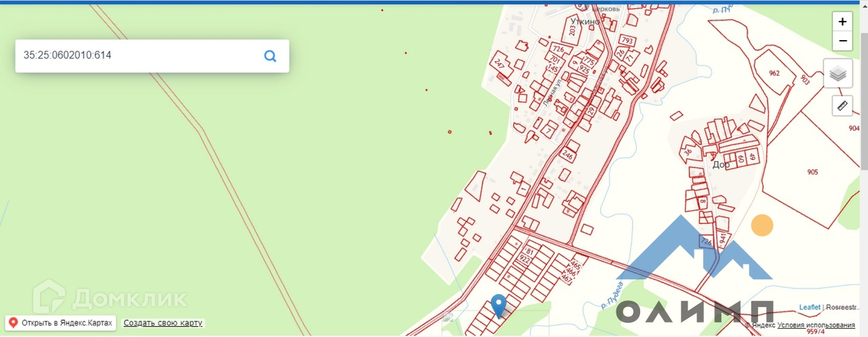Screen dimensions: 868x337
Task: Click the vertical scrollbar on right edge
Action: pos(864,88)
